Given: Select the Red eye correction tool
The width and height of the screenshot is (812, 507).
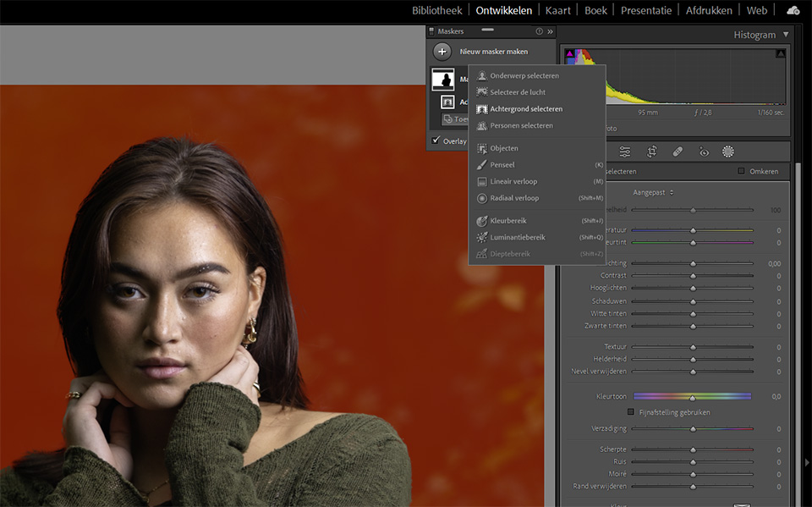Looking at the screenshot, I should click(703, 152).
